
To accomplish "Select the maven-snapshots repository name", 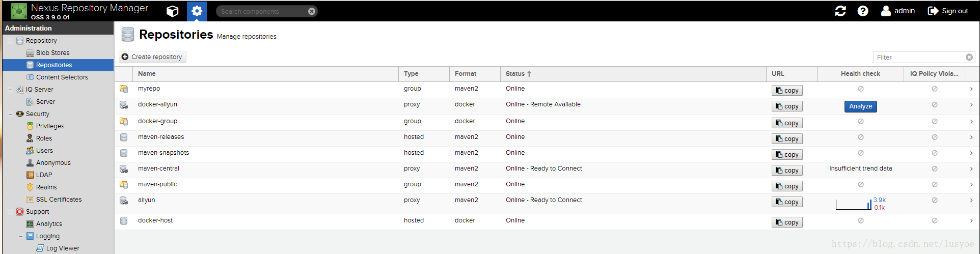I will (x=164, y=153).
